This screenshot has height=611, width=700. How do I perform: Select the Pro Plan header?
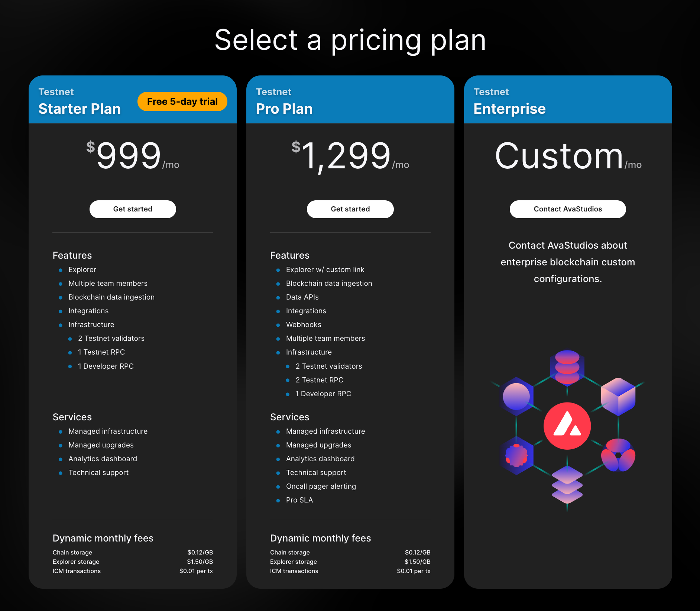[x=284, y=109]
